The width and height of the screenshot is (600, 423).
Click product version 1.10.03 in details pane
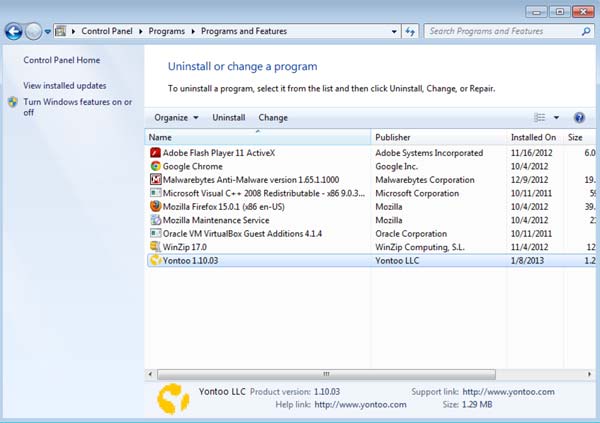[x=327, y=392]
